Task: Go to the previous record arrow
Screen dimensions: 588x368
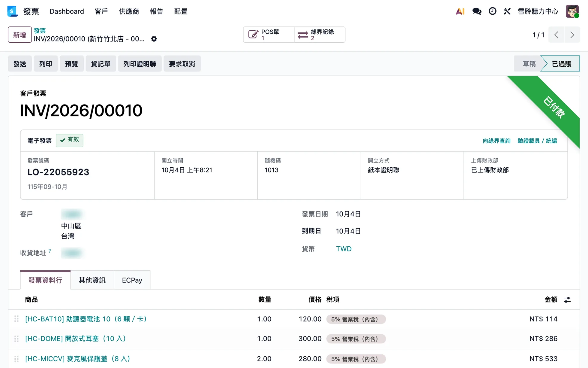Action: coord(556,35)
